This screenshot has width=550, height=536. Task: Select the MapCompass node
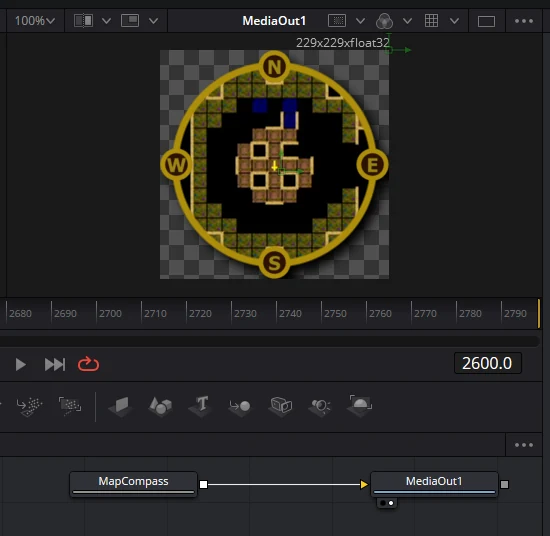pyautogui.click(x=133, y=484)
